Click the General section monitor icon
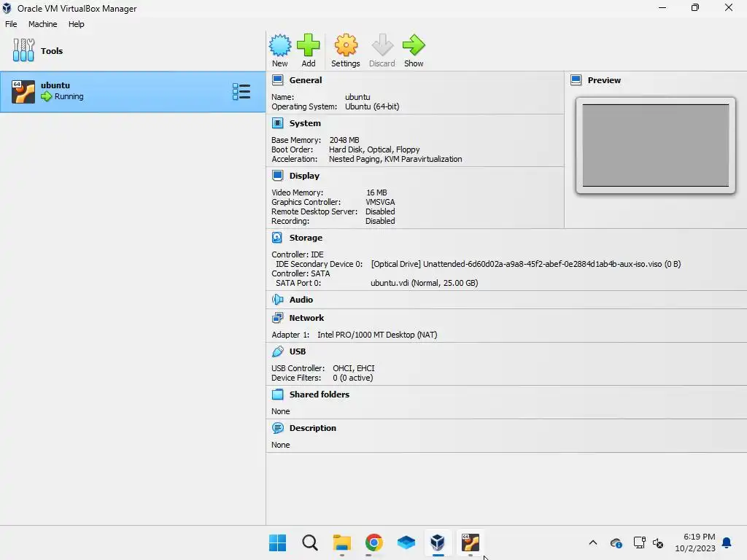 pyautogui.click(x=277, y=80)
